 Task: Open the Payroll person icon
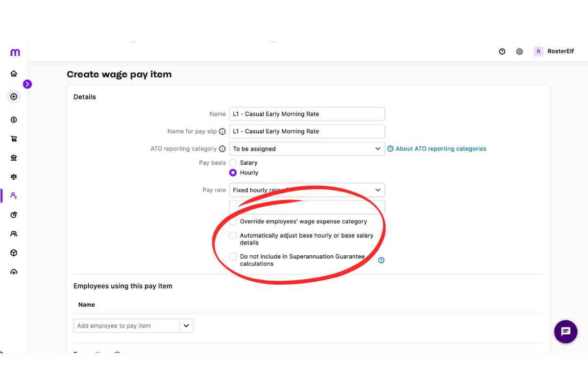pyautogui.click(x=14, y=196)
